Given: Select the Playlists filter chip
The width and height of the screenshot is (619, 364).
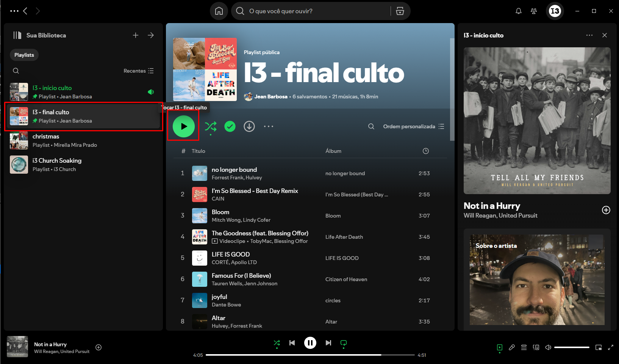Looking at the screenshot, I should [24, 55].
